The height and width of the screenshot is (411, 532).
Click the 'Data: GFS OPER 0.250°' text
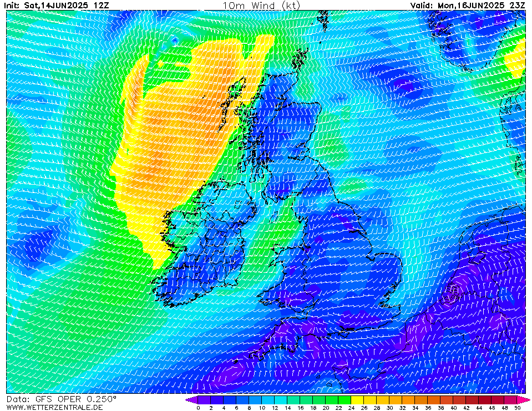coord(62,399)
